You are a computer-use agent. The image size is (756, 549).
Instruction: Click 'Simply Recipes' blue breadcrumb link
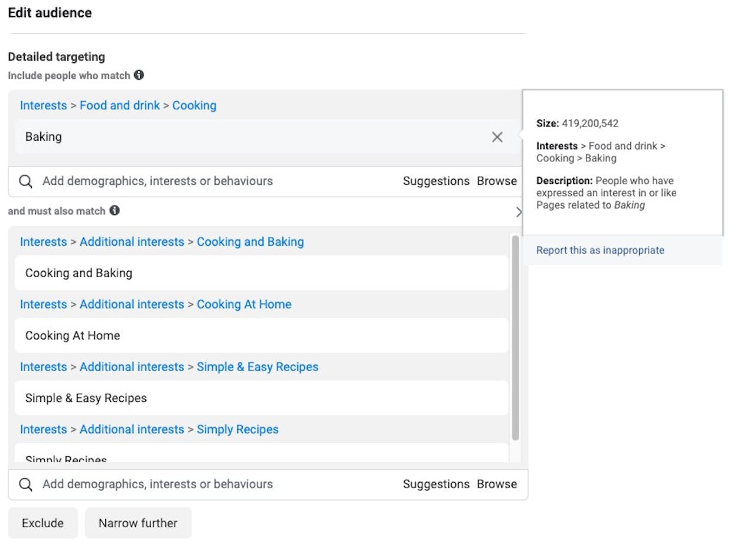click(237, 430)
